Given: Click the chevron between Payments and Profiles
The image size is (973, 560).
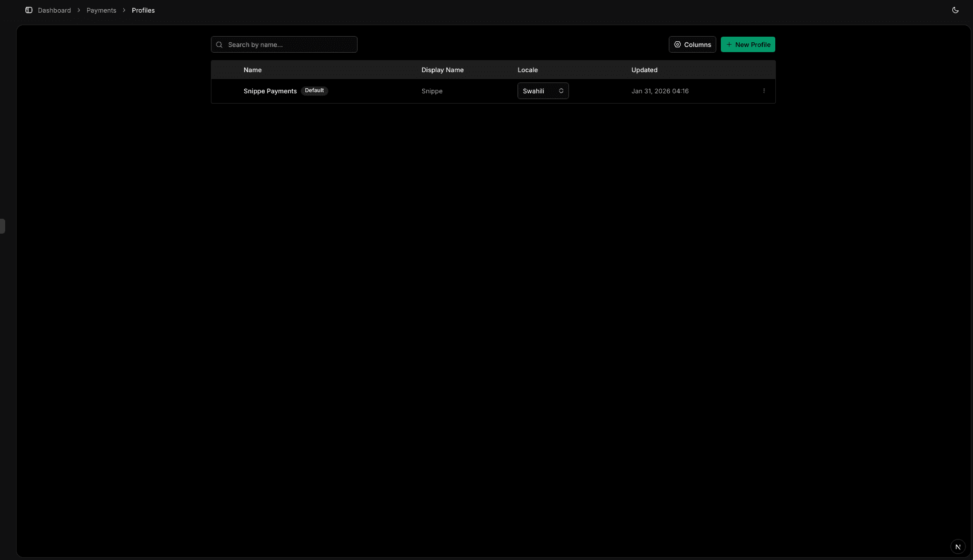Looking at the screenshot, I should coord(123,10).
